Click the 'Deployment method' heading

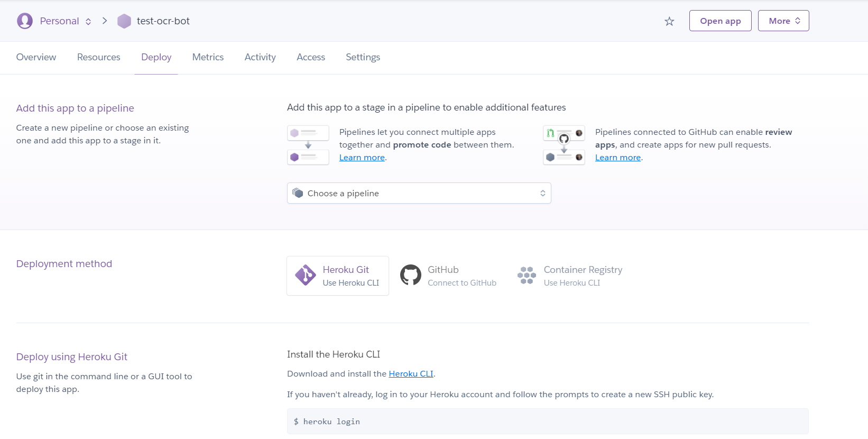click(x=64, y=263)
